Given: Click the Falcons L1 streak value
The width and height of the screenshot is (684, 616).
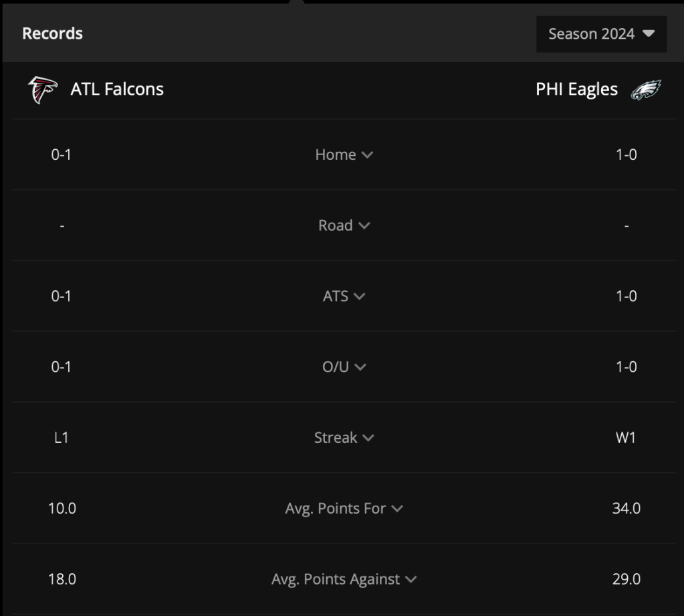Looking at the screenshot, I should coord(62,437).
